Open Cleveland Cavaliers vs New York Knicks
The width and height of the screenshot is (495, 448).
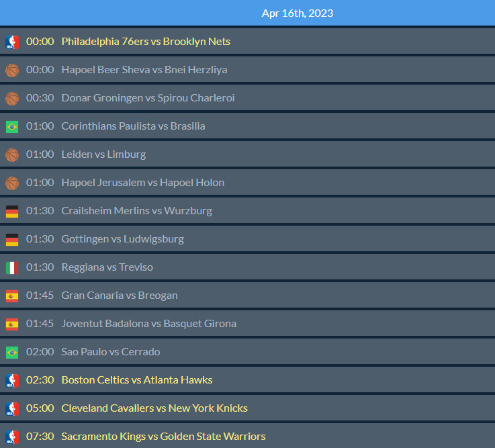[x=154, y=408]
